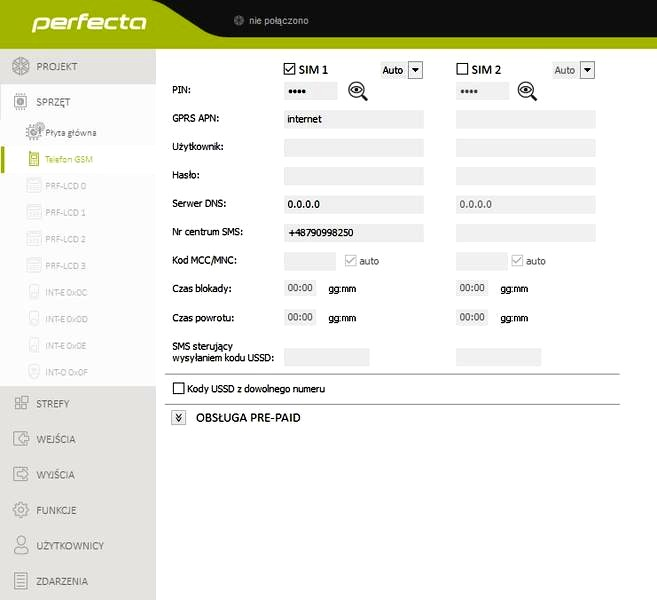Open SIM 2 Auto dropdown arrow
The width and height of the screenshot is (657, 600).
(587, 70)
